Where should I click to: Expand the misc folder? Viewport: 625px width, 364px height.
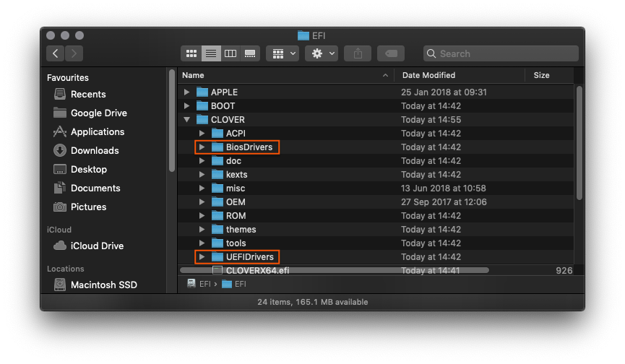coord(202,188)
